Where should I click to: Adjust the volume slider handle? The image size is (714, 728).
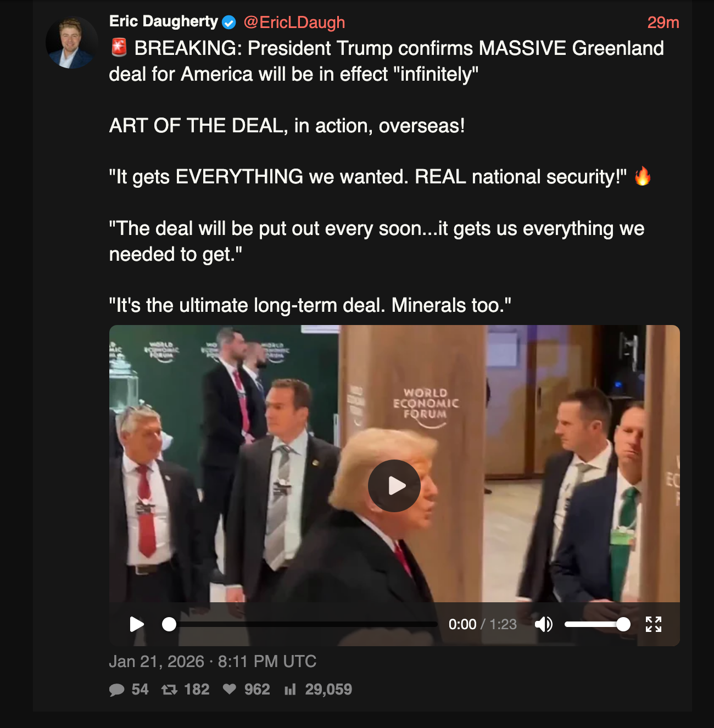coord(623,624)
